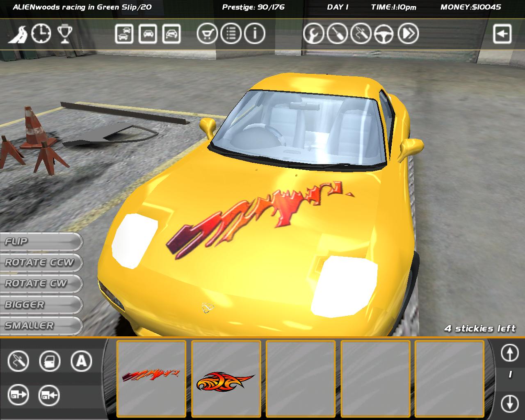Choose the car door part painting icon
525x420 pixels.
pyautogui.click(x=50, y=361)
